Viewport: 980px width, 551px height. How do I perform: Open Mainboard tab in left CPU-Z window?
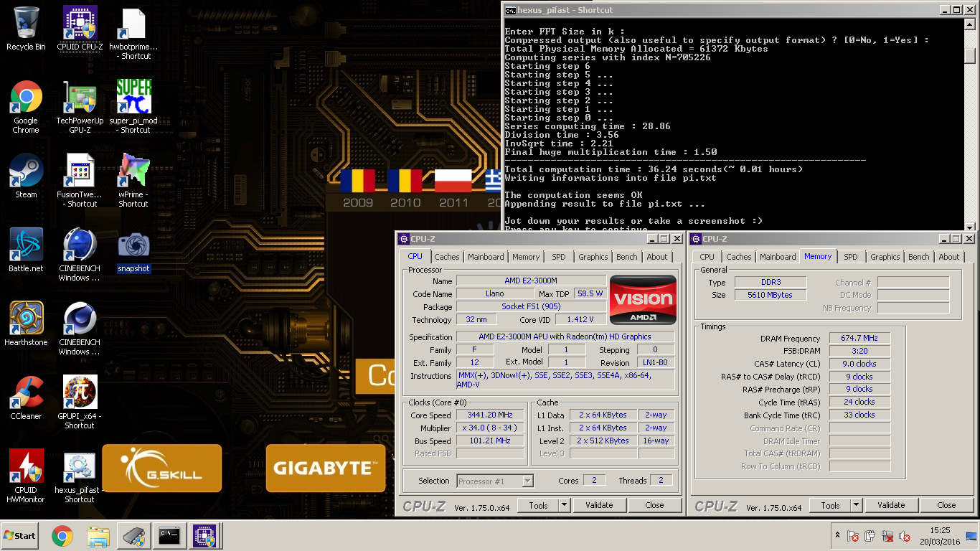pos(486,257)
